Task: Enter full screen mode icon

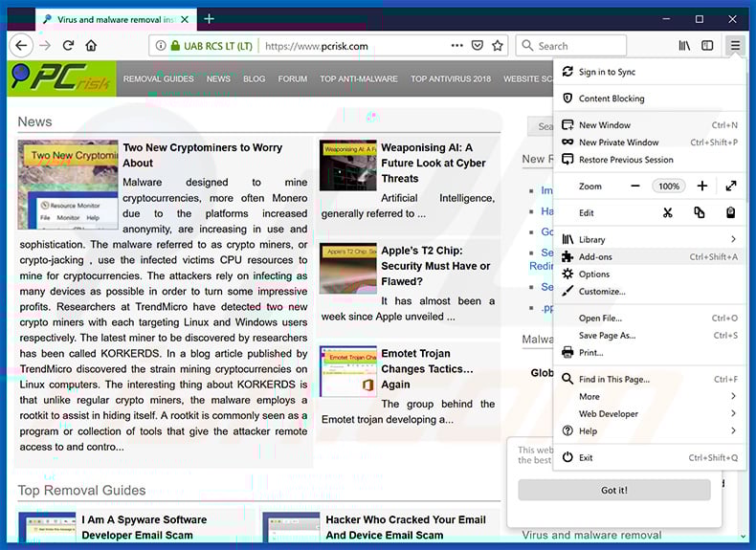Action: [731, 187]
